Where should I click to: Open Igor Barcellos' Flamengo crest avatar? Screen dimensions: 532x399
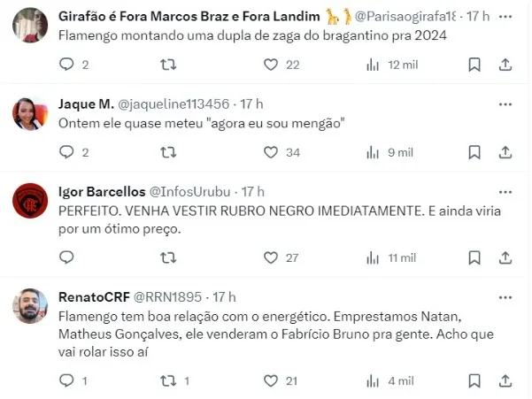click(x=30, y=201)
